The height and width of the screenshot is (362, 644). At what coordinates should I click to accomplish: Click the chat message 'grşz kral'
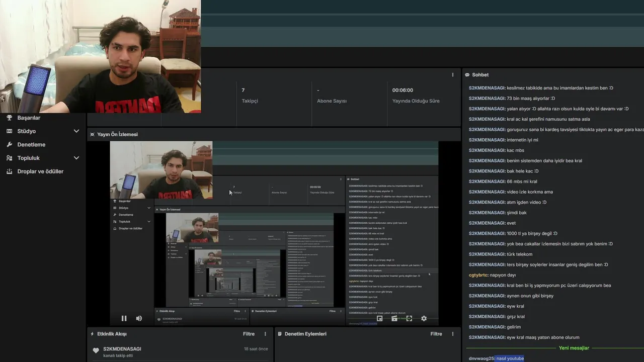(x=516, y=317)
